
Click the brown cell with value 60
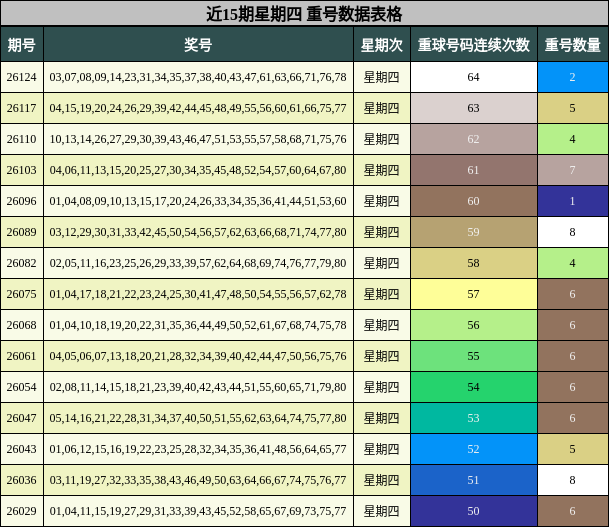474,201
